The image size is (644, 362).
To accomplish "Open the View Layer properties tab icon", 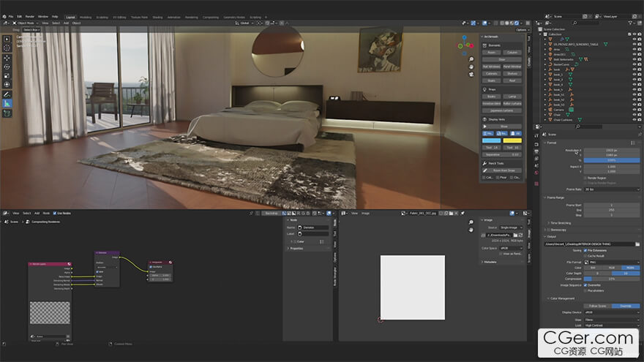I will point(536,159).
